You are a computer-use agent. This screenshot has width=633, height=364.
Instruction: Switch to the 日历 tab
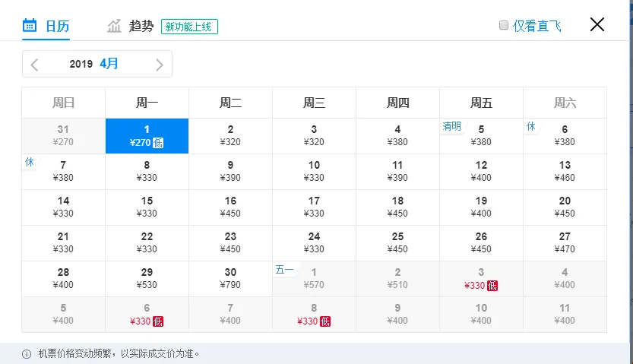click(57, 26)
